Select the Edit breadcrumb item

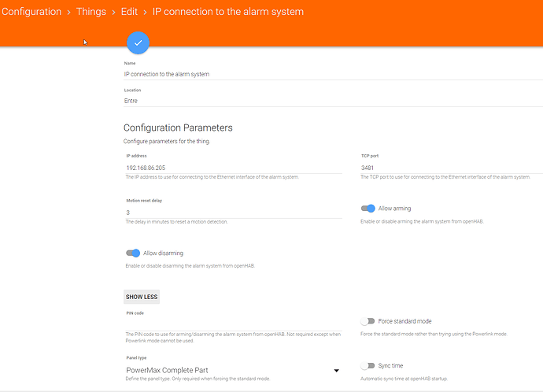coord(128,12)
